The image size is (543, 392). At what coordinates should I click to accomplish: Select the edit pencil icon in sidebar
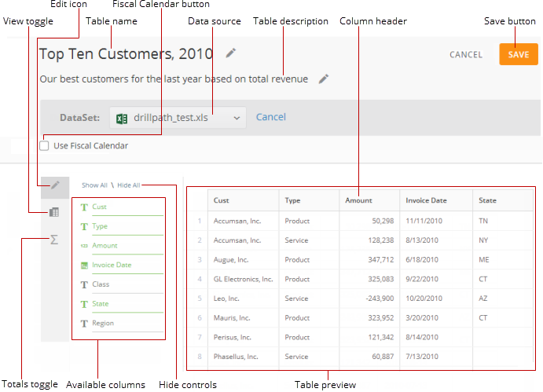55,185
